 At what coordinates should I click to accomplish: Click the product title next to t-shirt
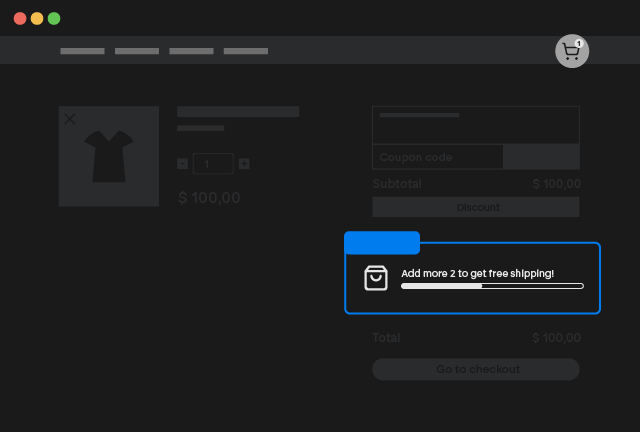click(238, 112)
